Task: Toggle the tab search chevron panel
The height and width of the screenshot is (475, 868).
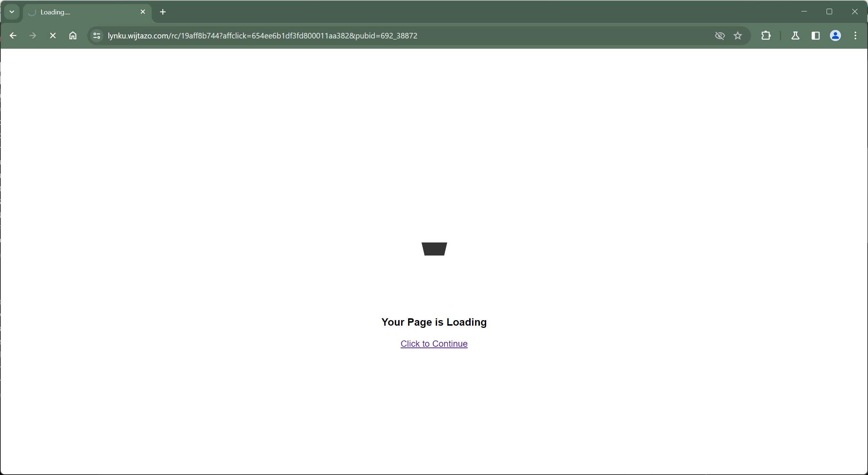Action: click(11, 11)
